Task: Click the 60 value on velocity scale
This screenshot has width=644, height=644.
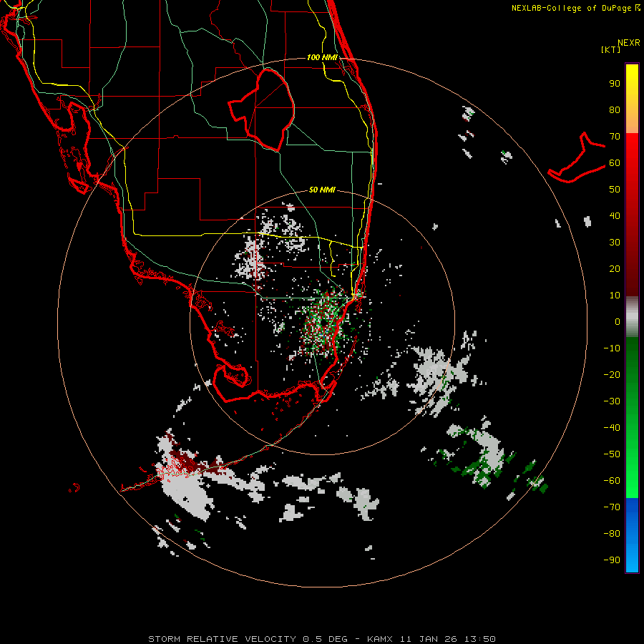Action: click(x=615, y=163)
